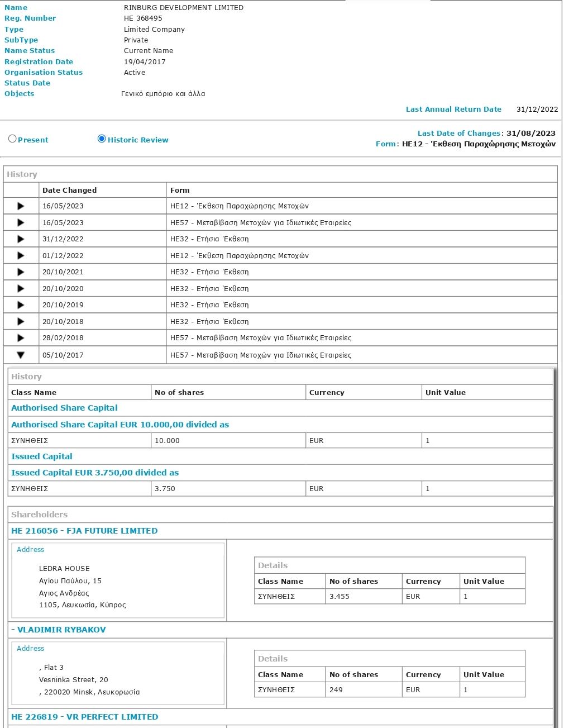Click the Vesninka Street, 20 address line

(74, 680)
